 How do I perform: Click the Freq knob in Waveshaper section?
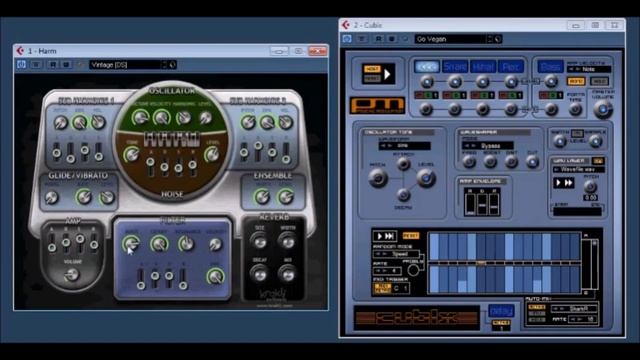pos(469,162)
